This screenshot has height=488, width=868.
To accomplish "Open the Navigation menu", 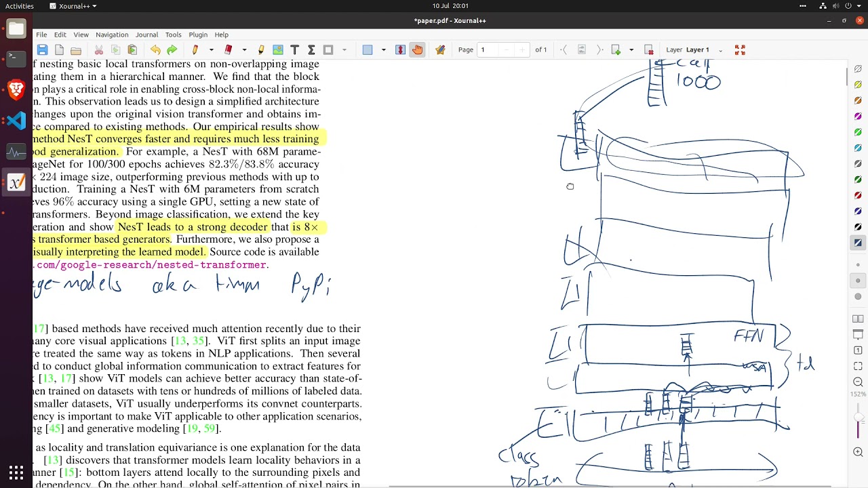I will click(x=112, y=35).
